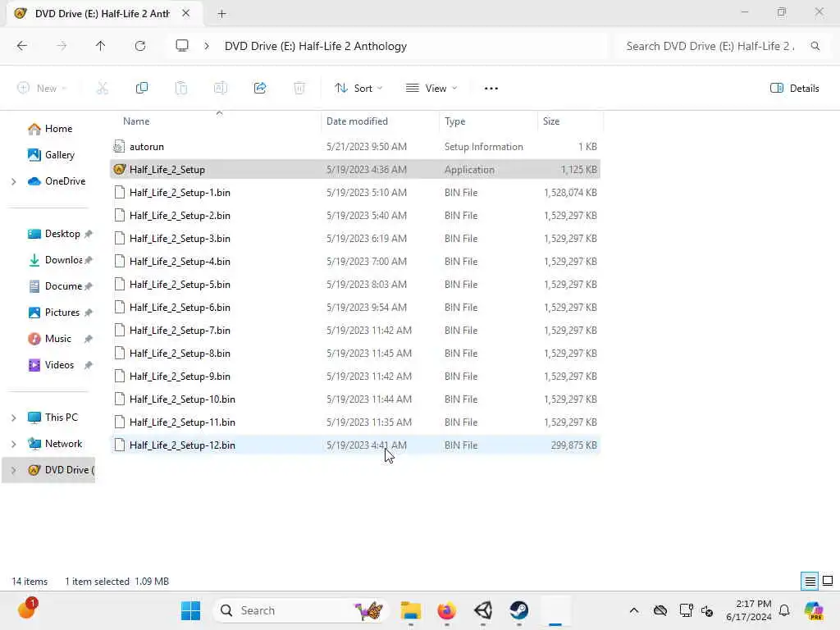The height and width of the screenshot is (630, 840).
Task: Select Half_Life_2_Setup-12.bin
Action: pos(355,445)
